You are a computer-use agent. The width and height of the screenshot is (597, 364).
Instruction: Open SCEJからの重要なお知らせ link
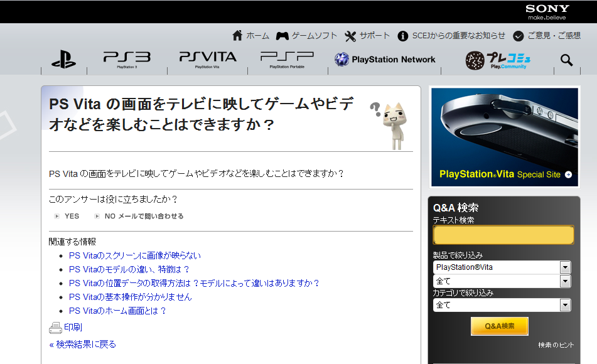pos(459,36)
